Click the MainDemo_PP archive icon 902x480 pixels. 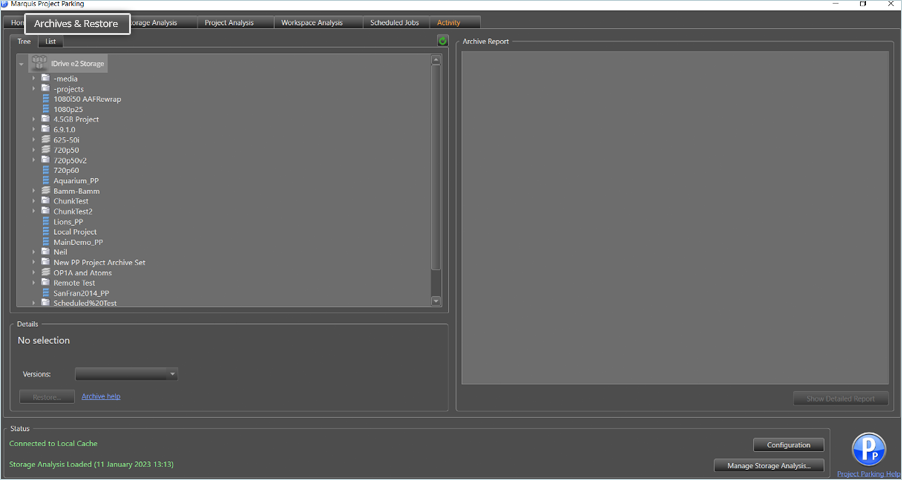pyautogui.click(x=46, y=242)
